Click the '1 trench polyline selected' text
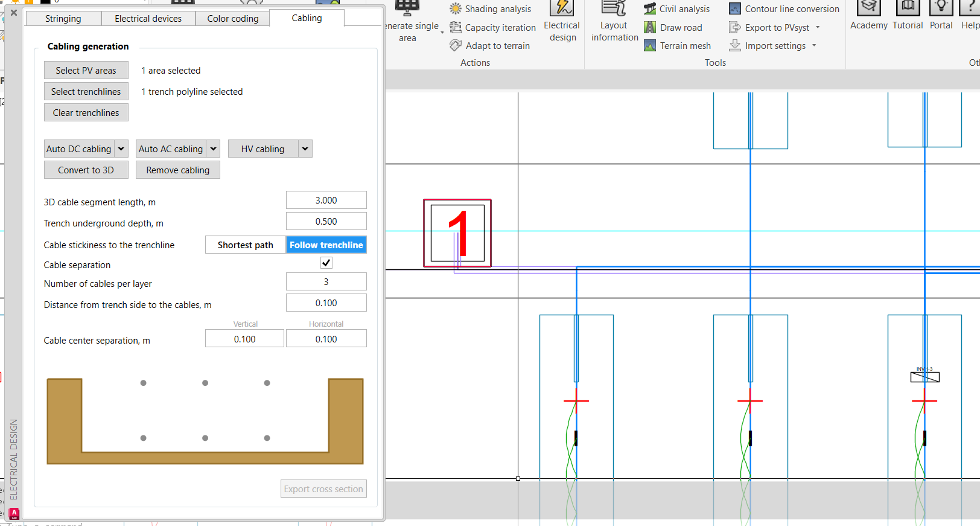Image resolution: width=980 pixels, height=526 pixels. [x=192, y=92]
